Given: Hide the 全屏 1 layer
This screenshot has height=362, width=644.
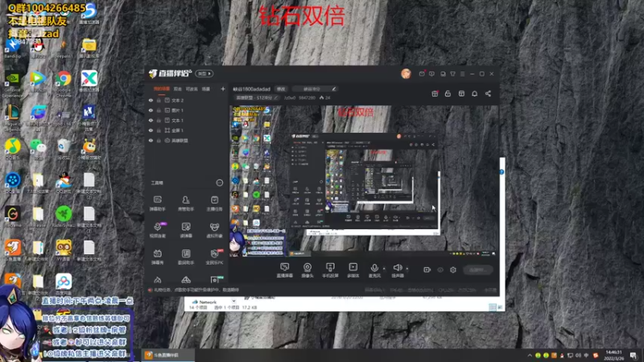Looking at the screenshot, I should (x=151, y=130).
